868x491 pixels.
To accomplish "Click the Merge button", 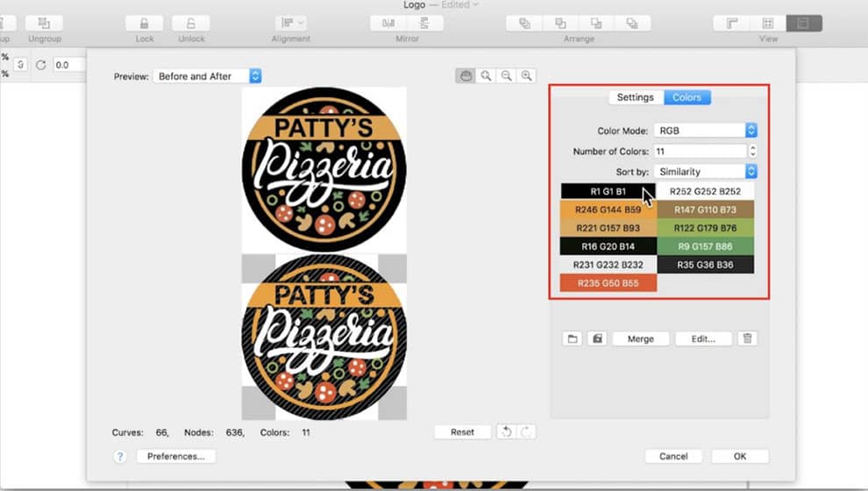I will pyautogui.click(x=640, y=338).
